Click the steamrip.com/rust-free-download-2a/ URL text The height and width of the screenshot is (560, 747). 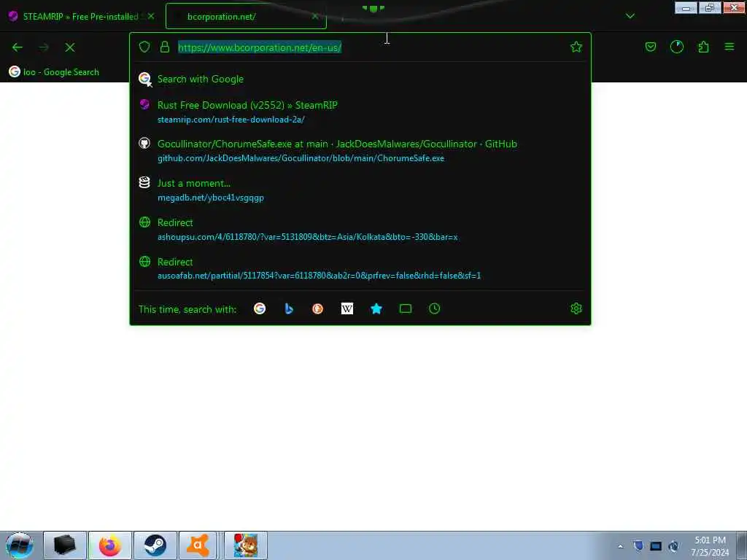coord(231,120)
